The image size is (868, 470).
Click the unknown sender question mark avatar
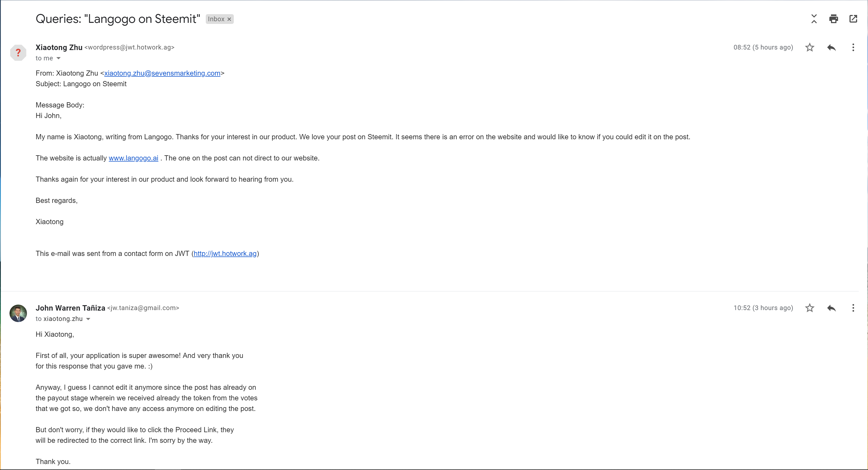coord(18,53)
